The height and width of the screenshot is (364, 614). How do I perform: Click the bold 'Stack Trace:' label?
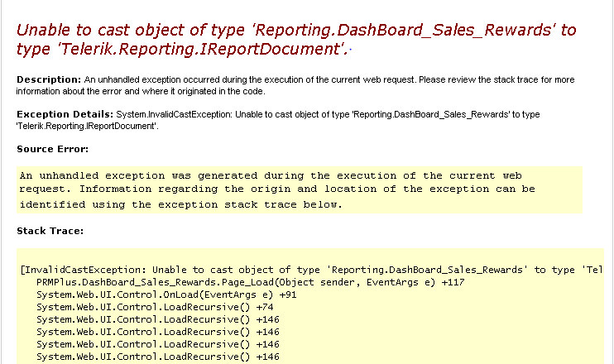click(x=50, y=230)
